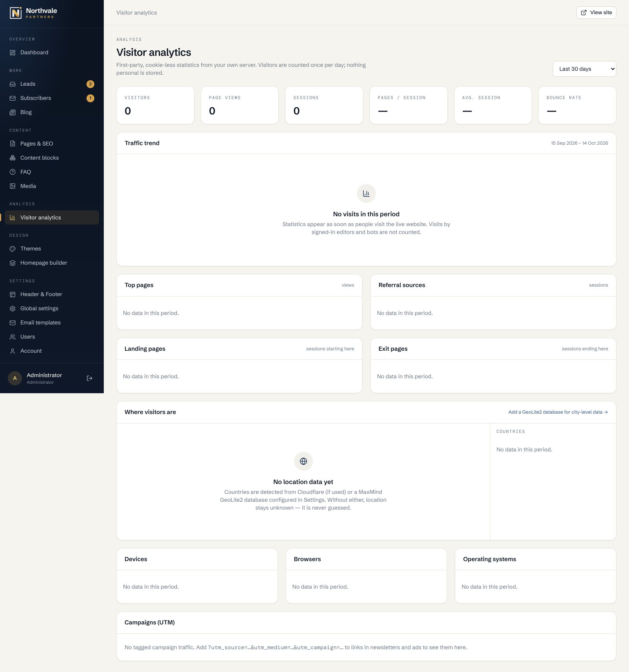The width and height of the screenshot is (629, 672).
Task: Click the '15 Sep 2026 – 14 Oct 2026' date range
Action: click(x=579, y=143)
